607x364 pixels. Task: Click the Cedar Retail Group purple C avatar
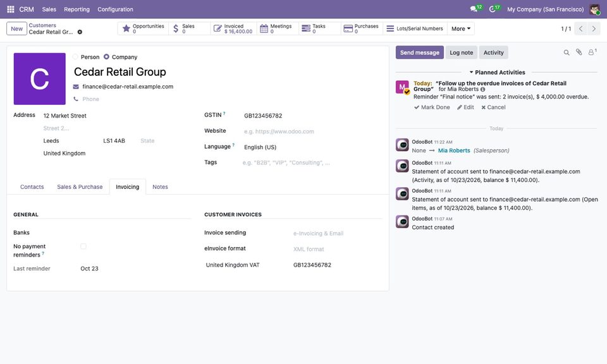click(x=39, y=79)
